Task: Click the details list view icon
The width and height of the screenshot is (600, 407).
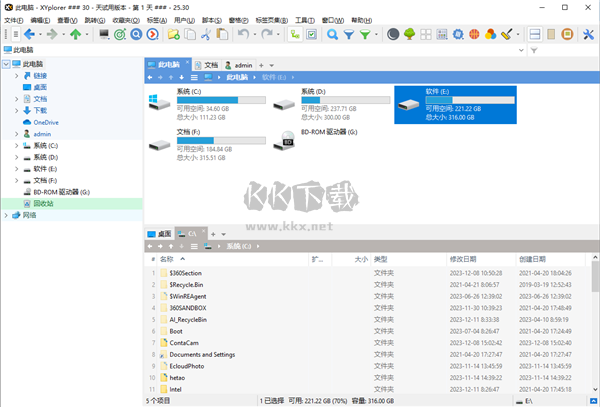Action: point(442,34)
